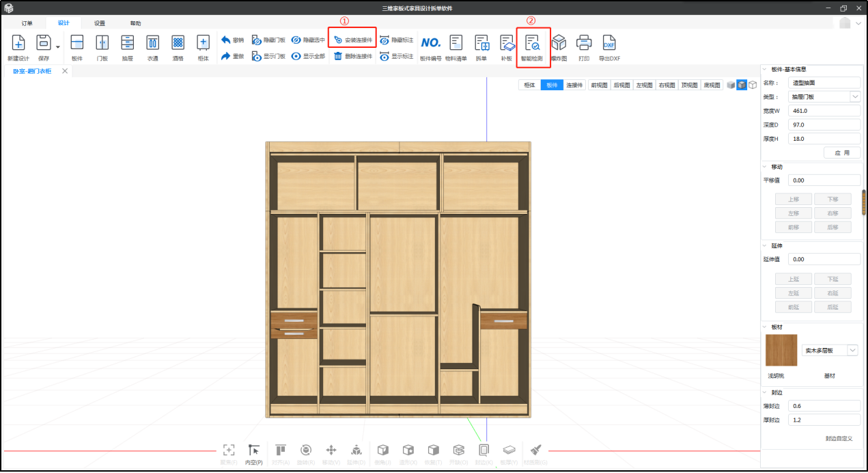Switch to the 设置 ribbon tab
The image size is (868, 473).
tap(100, 23)
